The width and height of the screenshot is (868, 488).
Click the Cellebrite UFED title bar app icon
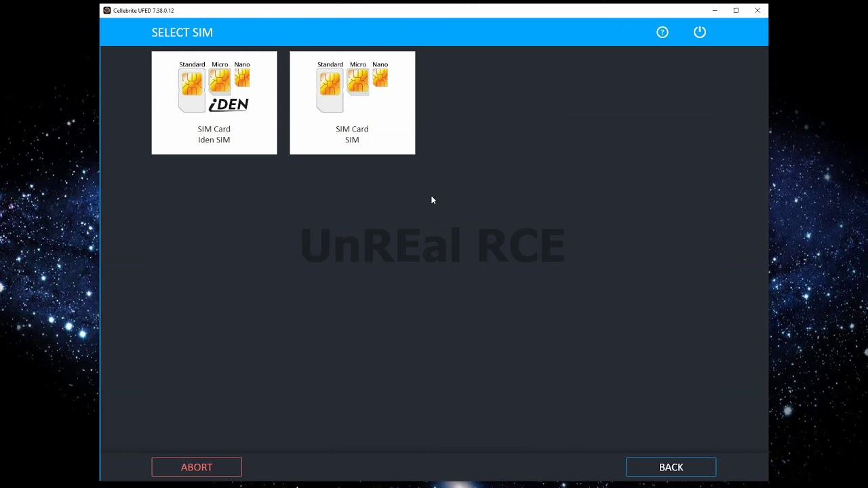tap(107, 11)
